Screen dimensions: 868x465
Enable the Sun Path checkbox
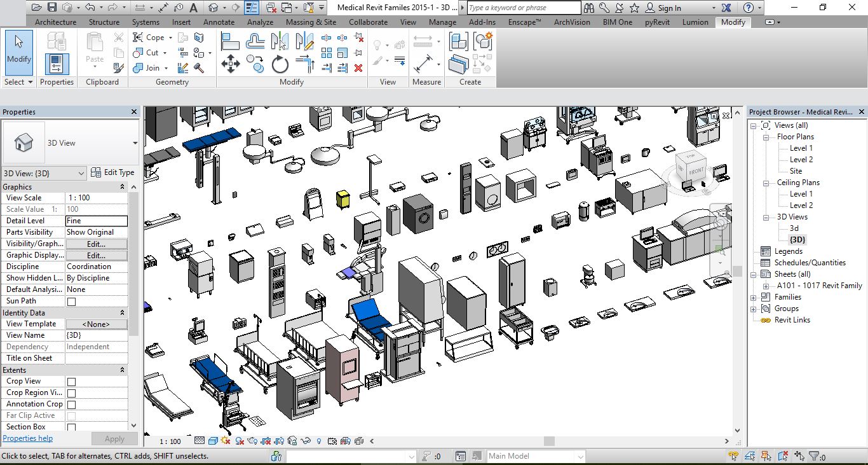coord(71,302)
